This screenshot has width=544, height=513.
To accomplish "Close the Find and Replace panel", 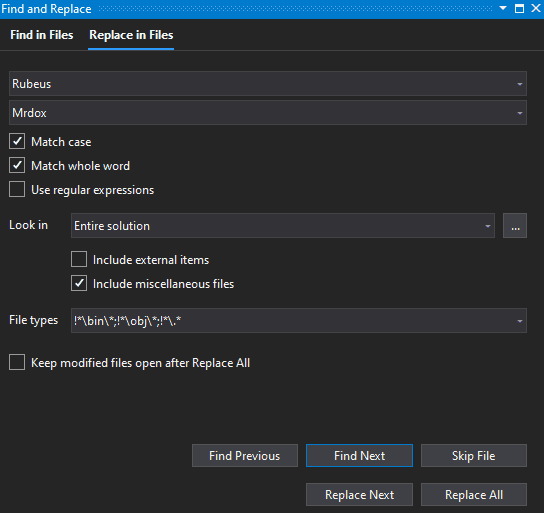I will click(536, 8).
